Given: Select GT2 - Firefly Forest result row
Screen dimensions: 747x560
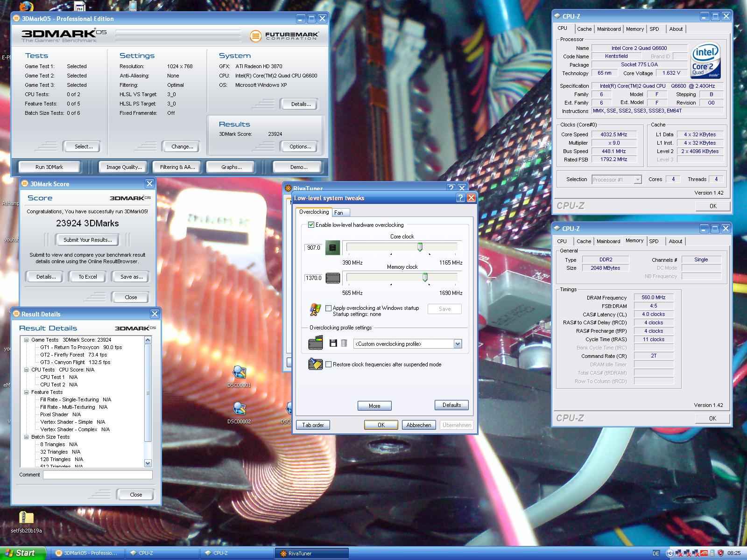Looking at the screenshot, I should click(x=73, y=355).
